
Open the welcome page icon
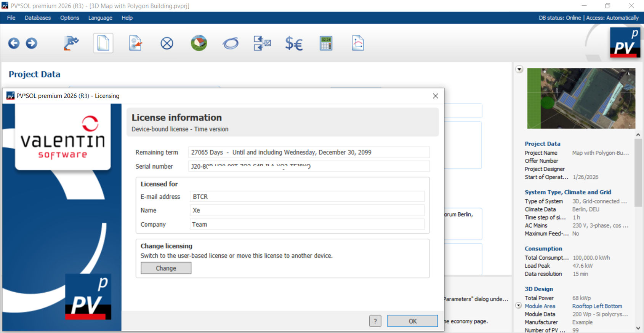[71, 43]
